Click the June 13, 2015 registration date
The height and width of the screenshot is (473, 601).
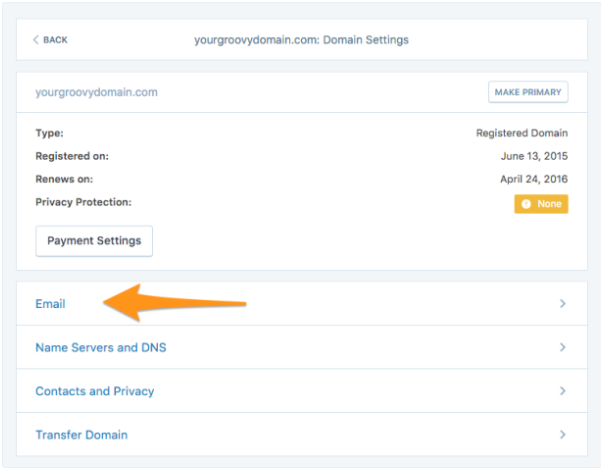(x=534, y=156)
